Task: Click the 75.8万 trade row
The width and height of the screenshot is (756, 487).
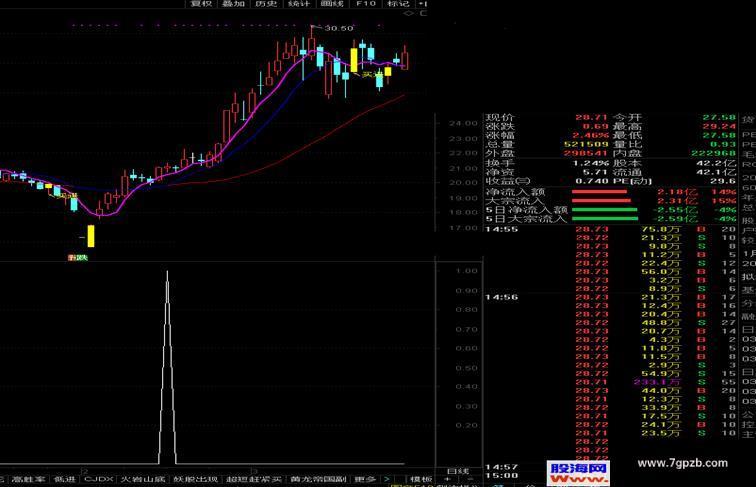Action: click(611, 230)
